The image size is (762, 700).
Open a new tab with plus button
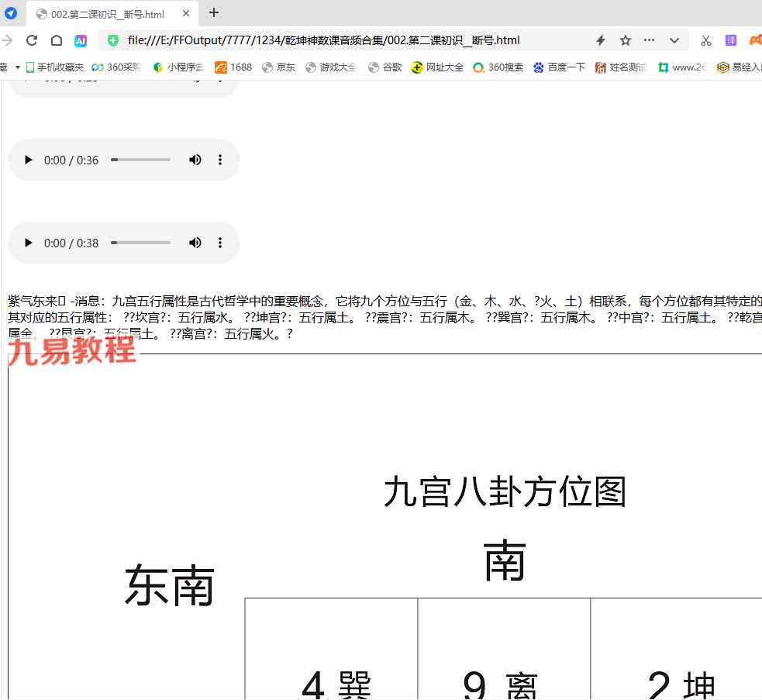coord(214,13)
